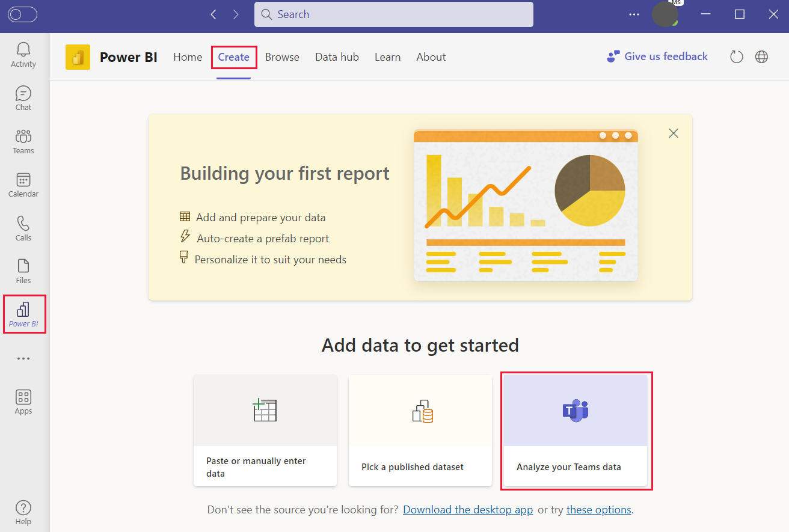This screenshot has height=532, width=789.
Task: Open Files in the sidebar
Action: 23,272
